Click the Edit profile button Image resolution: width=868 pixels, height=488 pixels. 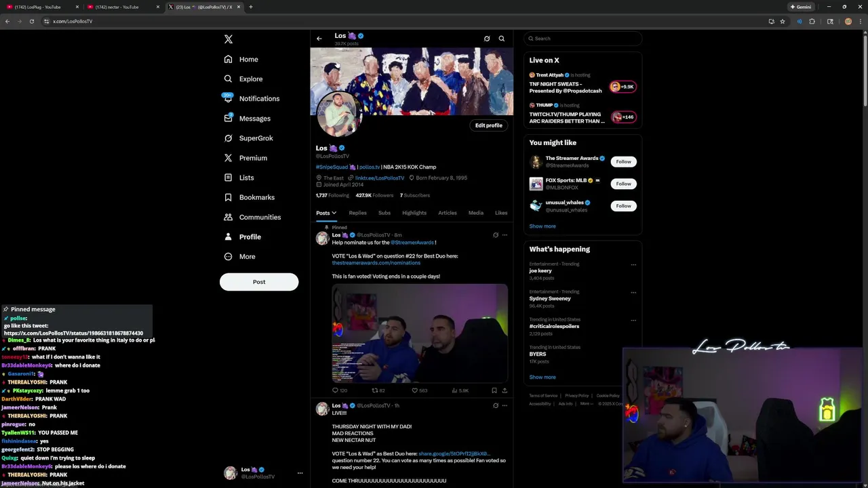(x=489, y=125)
